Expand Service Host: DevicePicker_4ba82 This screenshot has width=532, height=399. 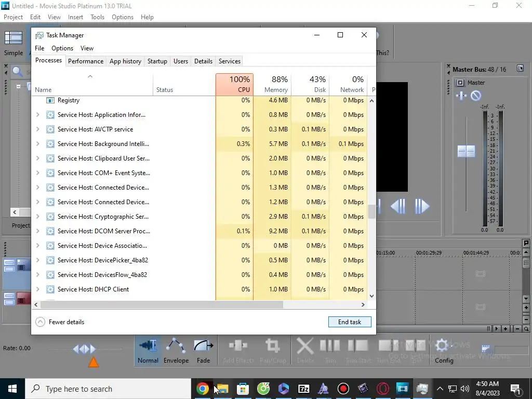pyautogui.click(x=37, y=260)
